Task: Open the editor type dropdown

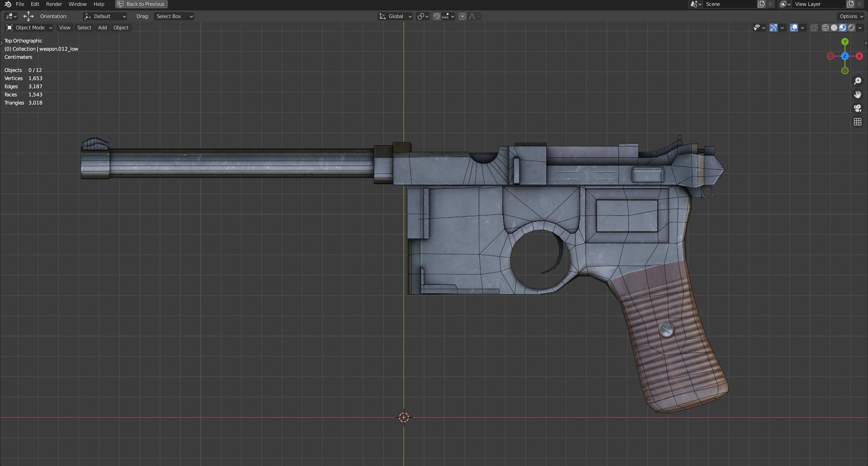Action: tap(11, 16)
